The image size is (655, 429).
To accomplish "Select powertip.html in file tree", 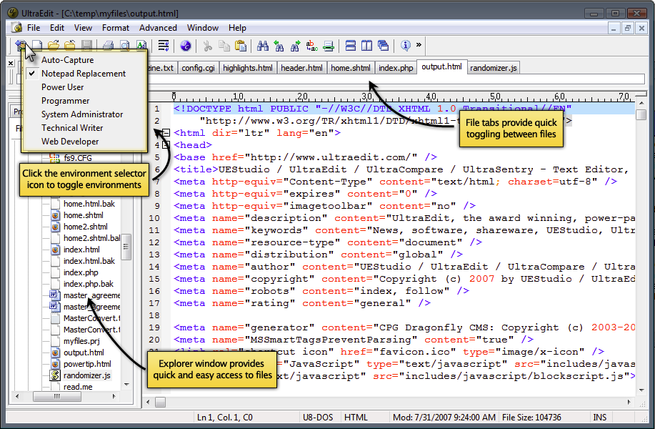I will point(87,364).
